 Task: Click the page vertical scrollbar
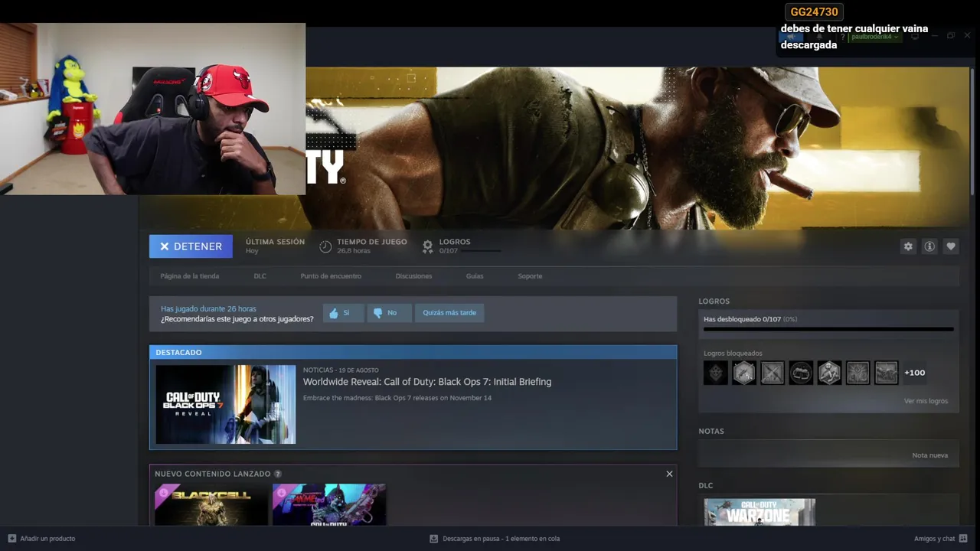click(x=972, y=130)
